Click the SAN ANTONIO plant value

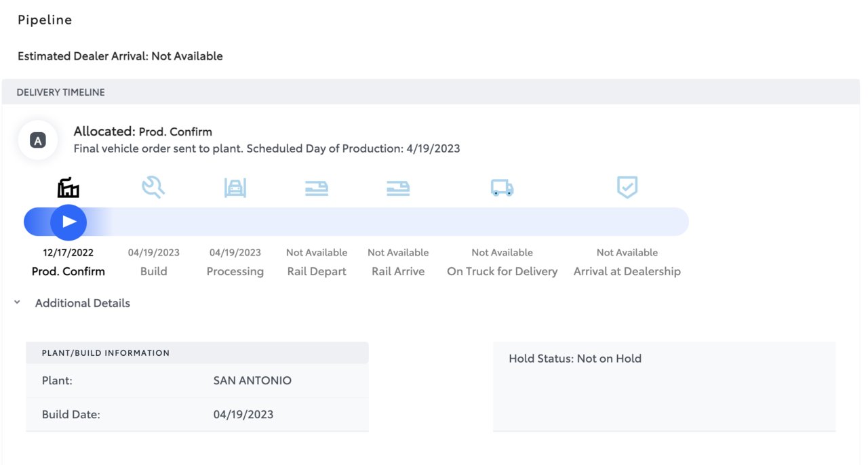point(252,381)
